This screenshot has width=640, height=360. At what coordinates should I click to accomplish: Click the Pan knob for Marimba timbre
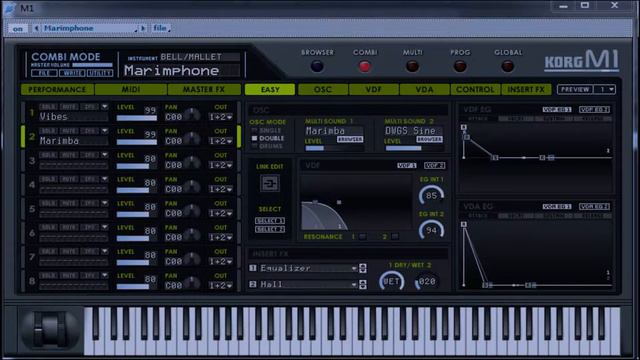(x=192, y=139)
